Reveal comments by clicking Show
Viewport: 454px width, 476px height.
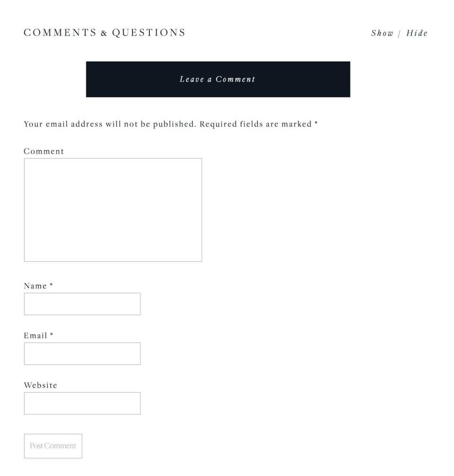(x=382, y=33)
